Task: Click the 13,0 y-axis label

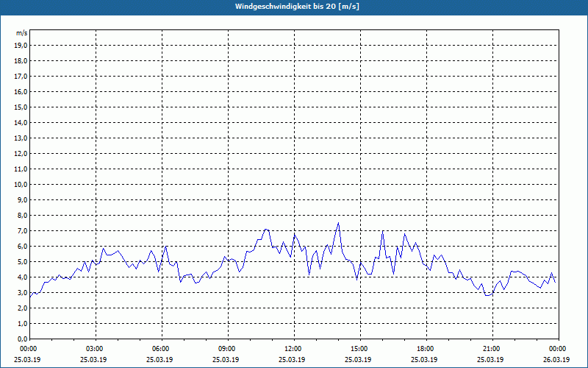Action: (x=21, y=138)
